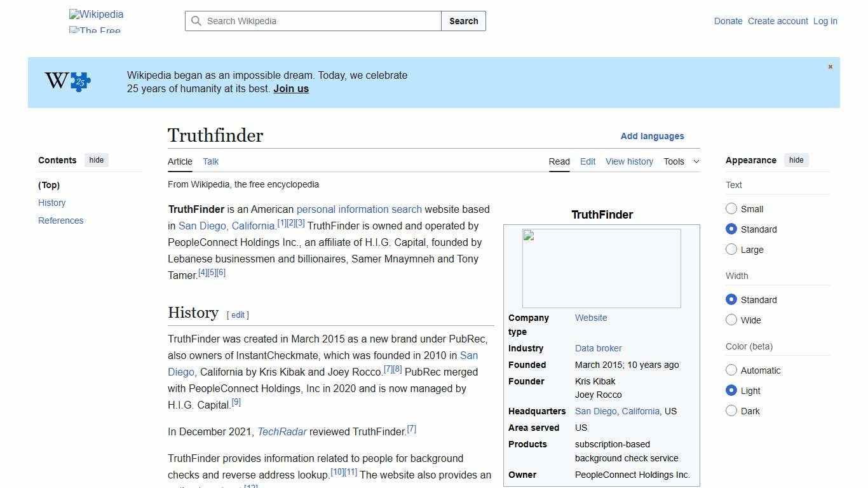Click the Search button

coord(463,21)
